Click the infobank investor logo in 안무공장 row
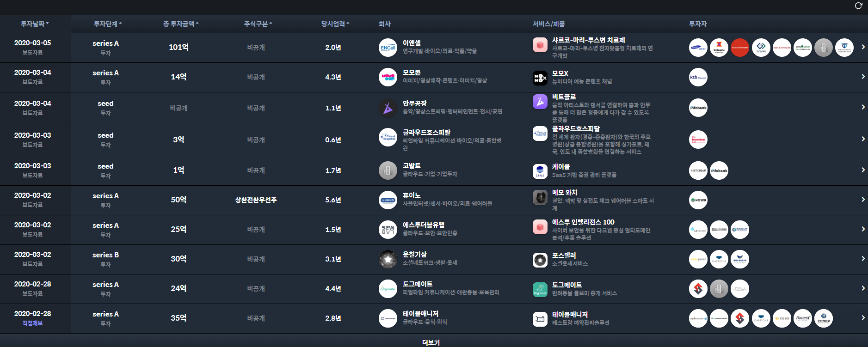Screen dimensions: 868x347 (x=698, y=108)
